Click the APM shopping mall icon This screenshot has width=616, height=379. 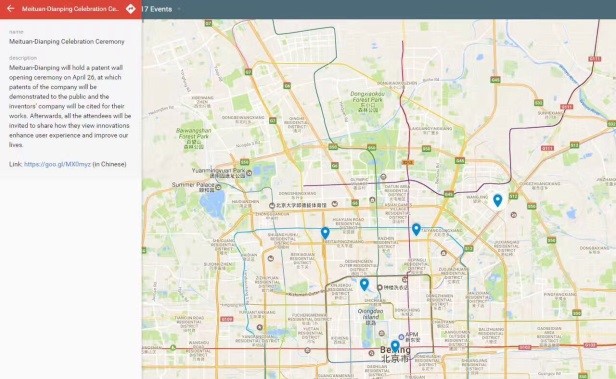tap(401, 337)
